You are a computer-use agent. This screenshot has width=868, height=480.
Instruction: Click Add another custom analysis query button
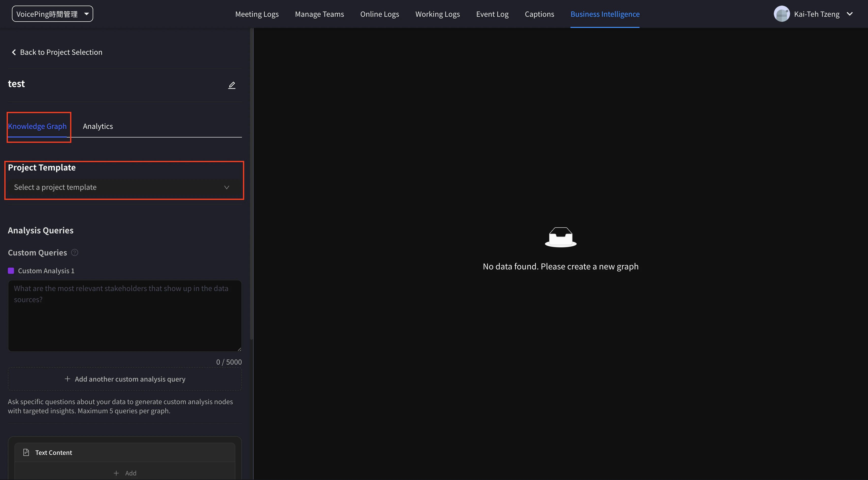tap(125, 379)
